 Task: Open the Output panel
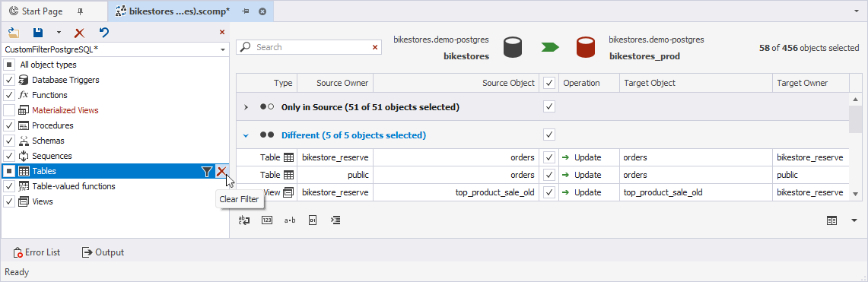pos(103,252)
